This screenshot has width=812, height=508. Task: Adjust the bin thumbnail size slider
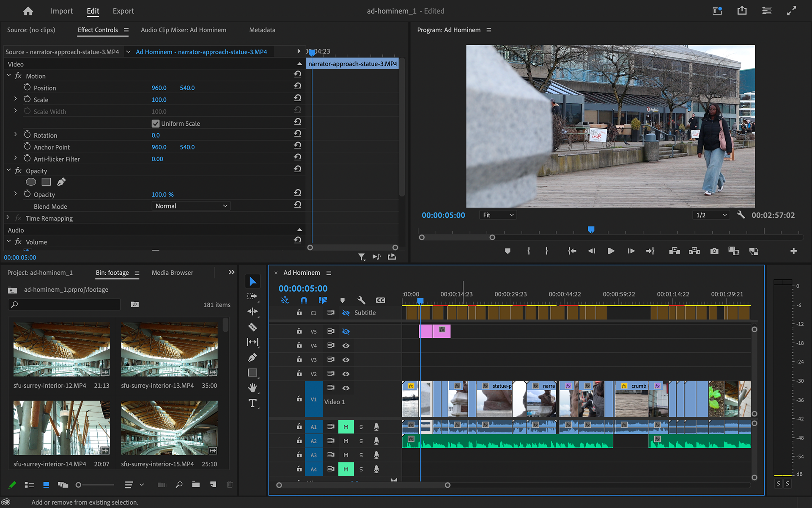(95, 485)
